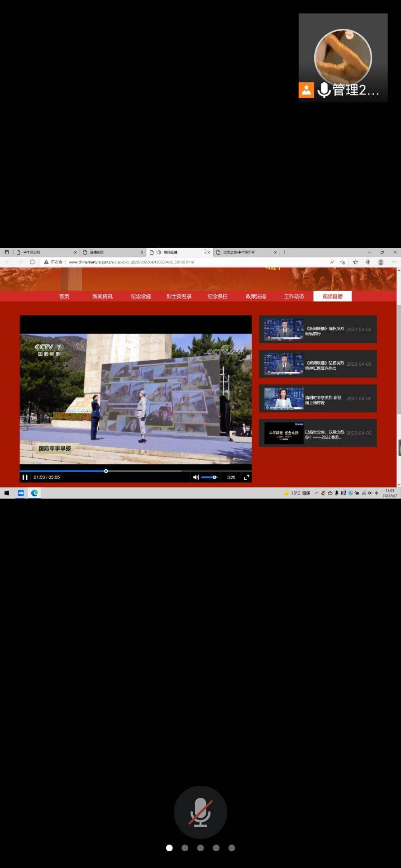Enter fullscreen mode in video player

click(x=246, y=477)
